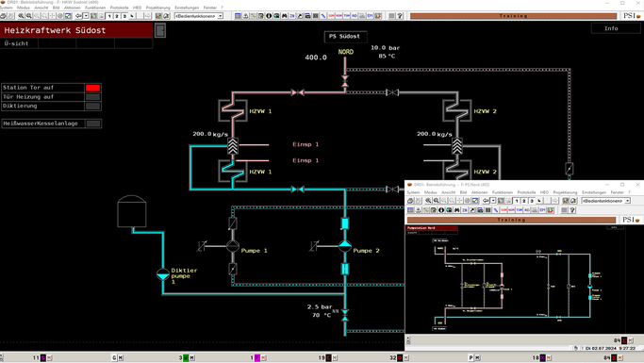Click the Ü-sicht button
Image resolution: width=644 pixels, height=363 pixels.
19,43
